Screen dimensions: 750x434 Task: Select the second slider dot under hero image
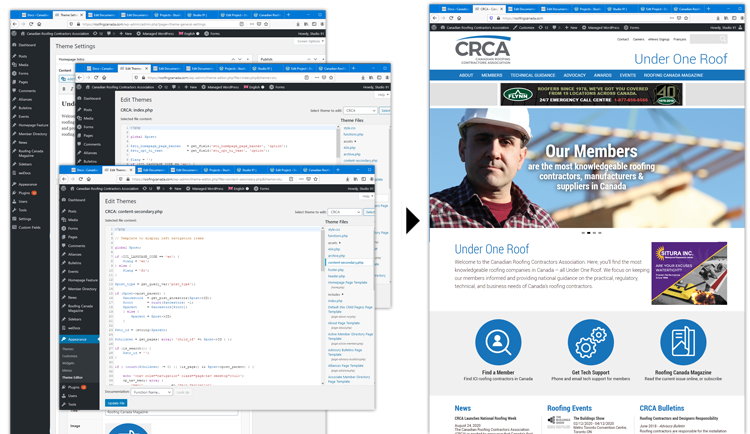pos(589,233)
